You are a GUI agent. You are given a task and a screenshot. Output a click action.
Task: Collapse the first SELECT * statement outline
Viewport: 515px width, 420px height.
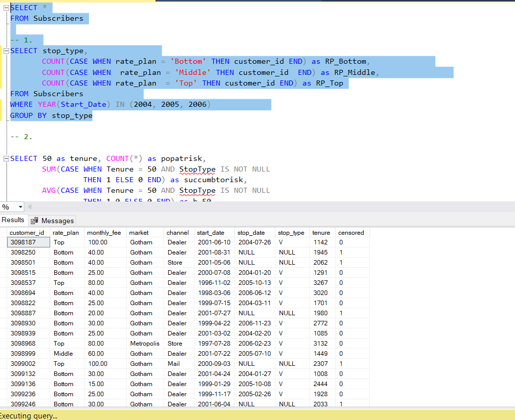(6, 8)
